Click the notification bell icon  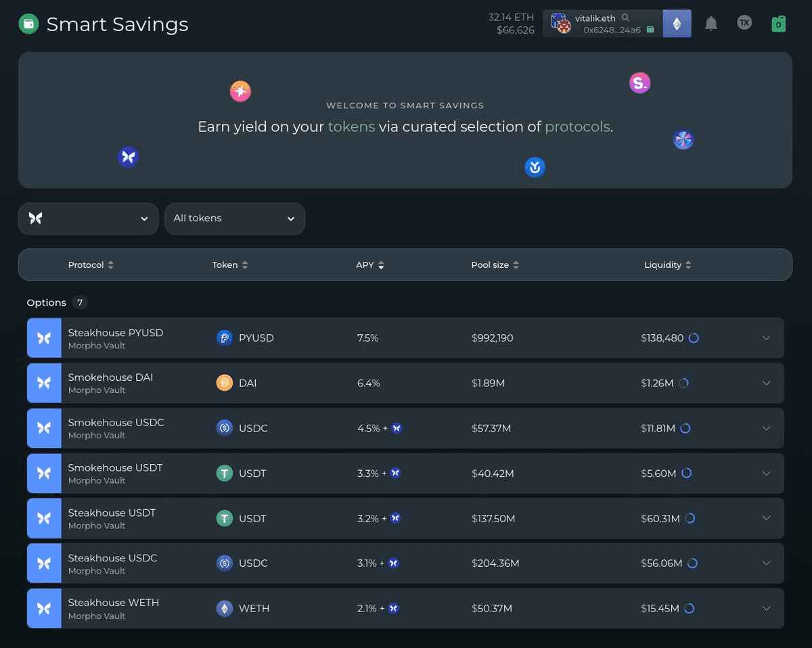(x=710, y=24)
